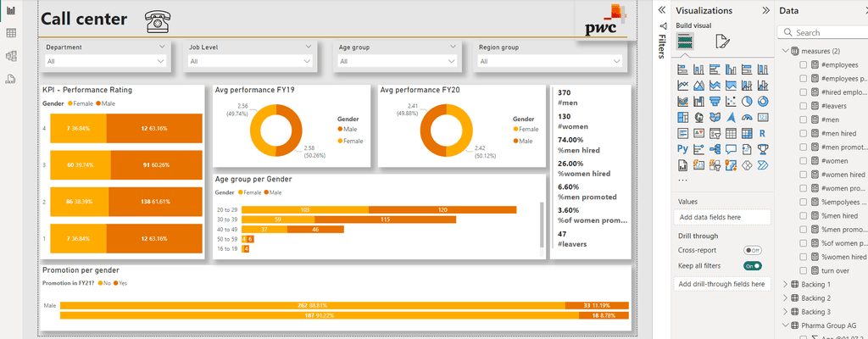Choose the Python visual

coord(682,149)
